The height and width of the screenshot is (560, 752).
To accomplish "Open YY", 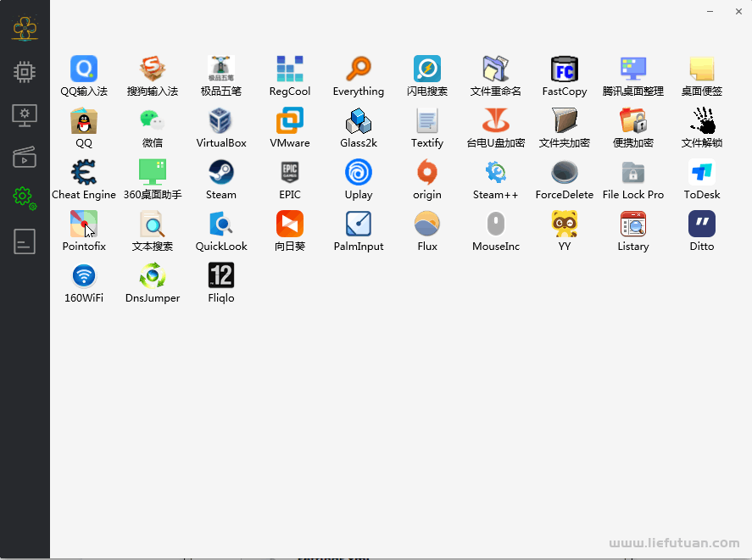I will click(x=565, y=224).
